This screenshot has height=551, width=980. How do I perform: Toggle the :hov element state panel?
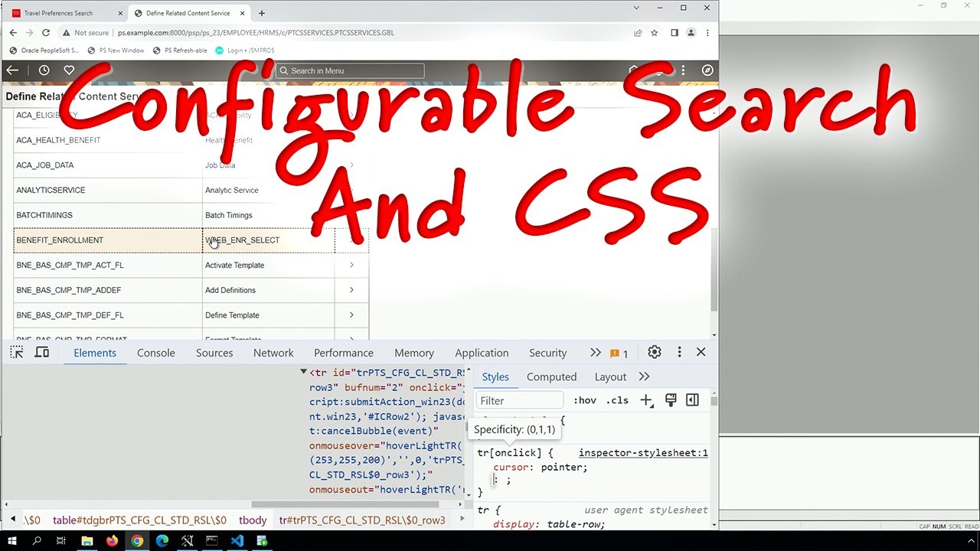pos(585,400)
